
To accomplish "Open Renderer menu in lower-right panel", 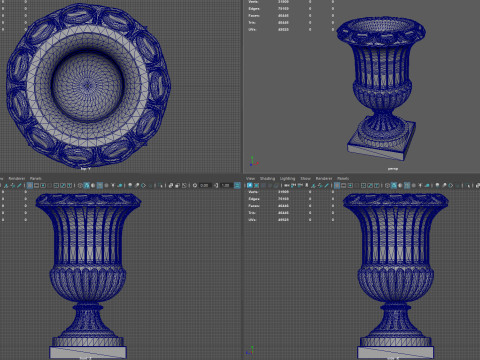I will click(x=324, y=178).
